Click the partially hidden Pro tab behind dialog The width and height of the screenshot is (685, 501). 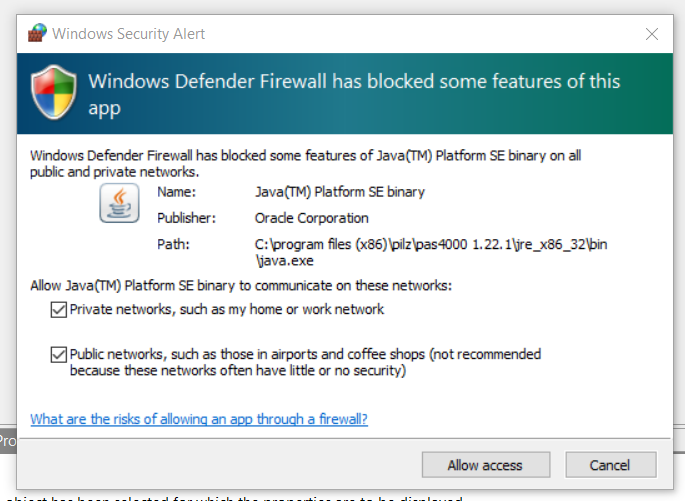coord(8,441)
